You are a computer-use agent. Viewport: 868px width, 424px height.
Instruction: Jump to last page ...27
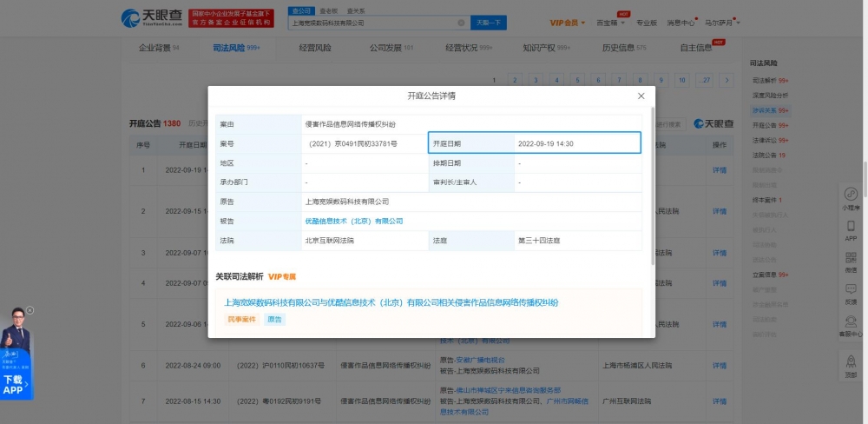(x=705, y=80)
